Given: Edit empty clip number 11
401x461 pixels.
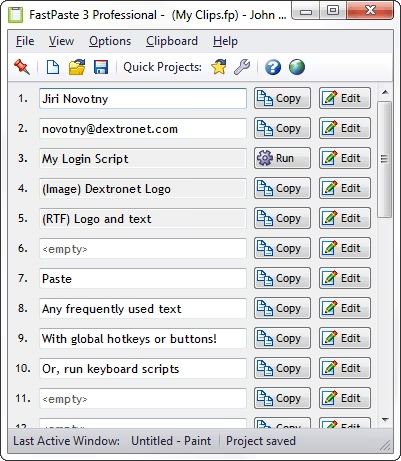Looking at the screenshot, I should [x=345, y=398].
